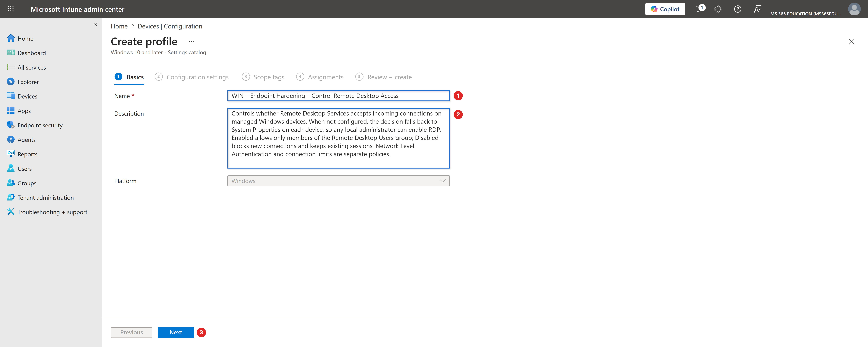This screenshot has width=868, height=347.
Task: Select the Review + create step tab
Action: (384, 77)
